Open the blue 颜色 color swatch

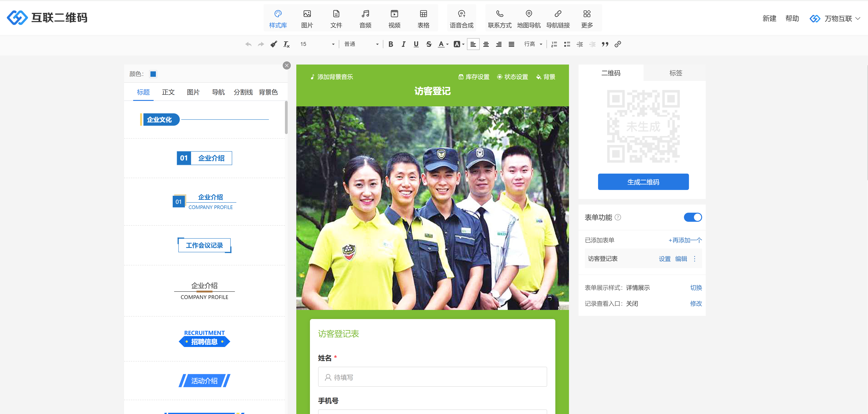(153, 74)
